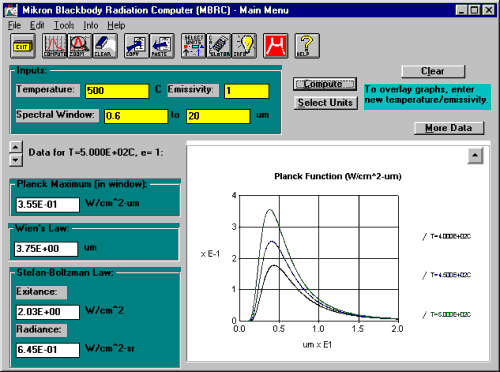The height and width of the screenshot is (372, 500).
Task: Open the Calculator toolbar icon
Action: [x=219, y=46]
